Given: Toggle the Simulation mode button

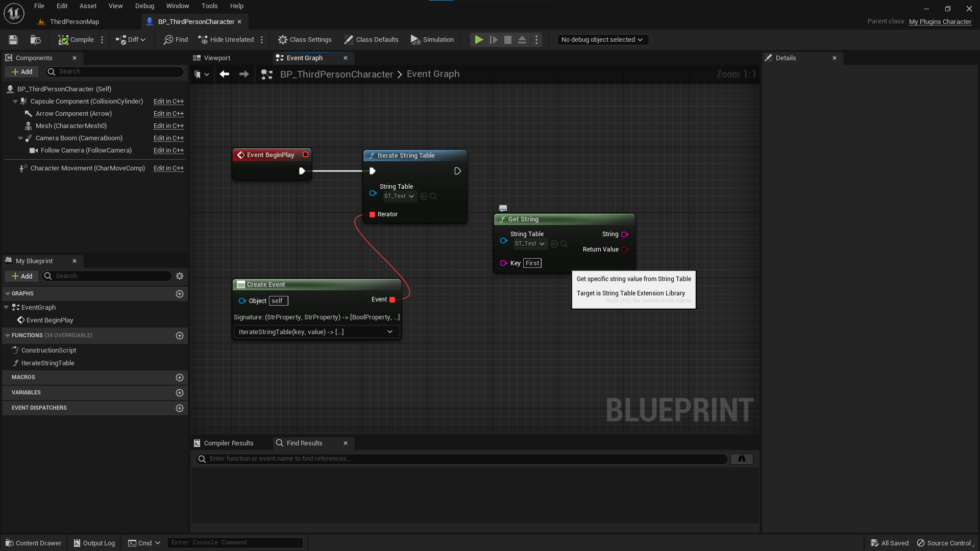Looking at the screenshot, I should pyautogui.click(x=432, y=40).
